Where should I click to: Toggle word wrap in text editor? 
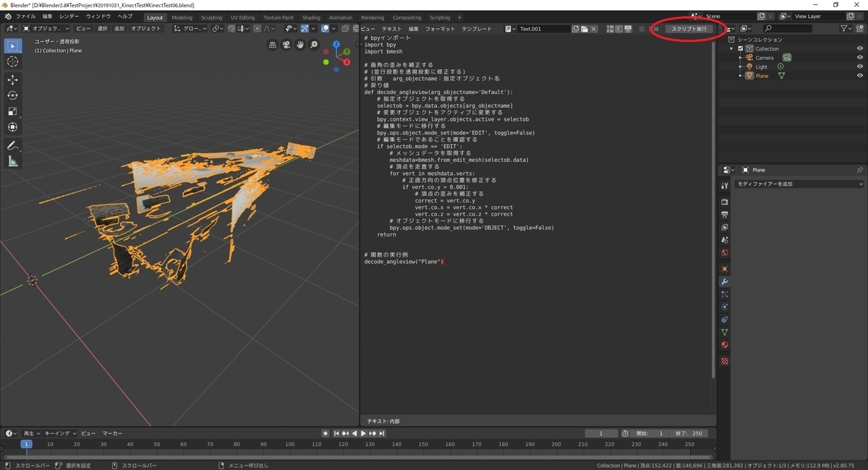pyautogui.click(x=618, y=29)
